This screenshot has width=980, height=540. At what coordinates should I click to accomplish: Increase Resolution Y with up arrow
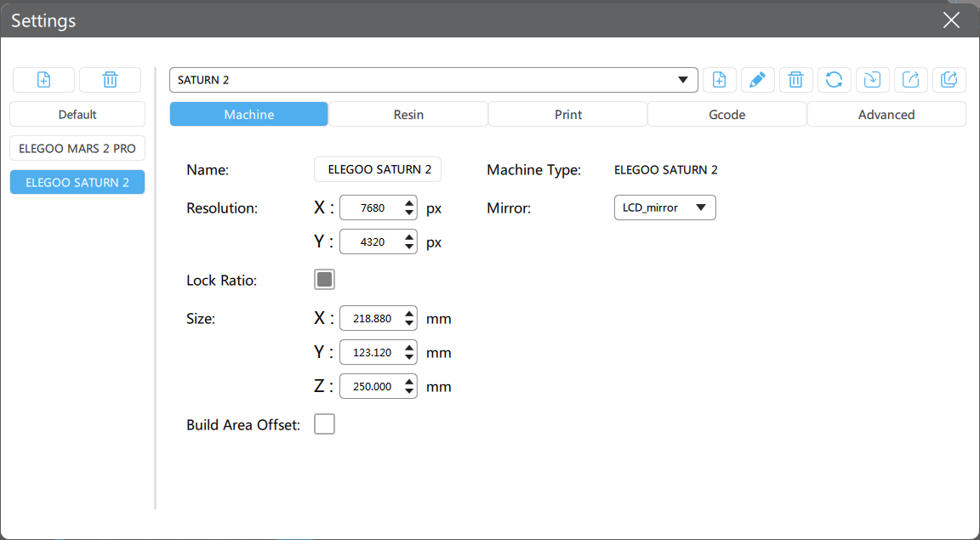(x=409, y=236)
